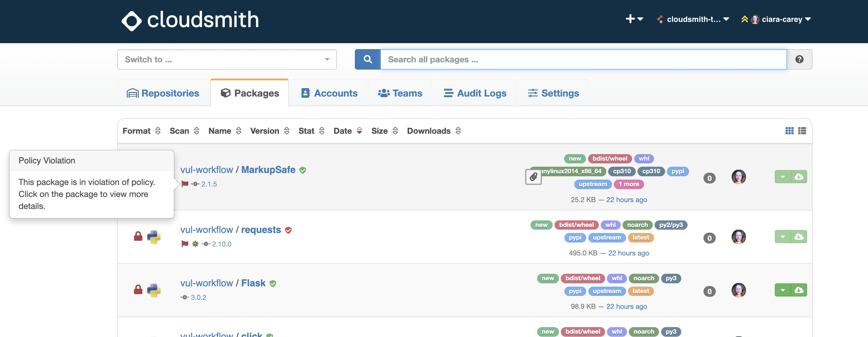Open requests version 2.10.0
This screenshot has width=868, height=337.
[221, 244]
